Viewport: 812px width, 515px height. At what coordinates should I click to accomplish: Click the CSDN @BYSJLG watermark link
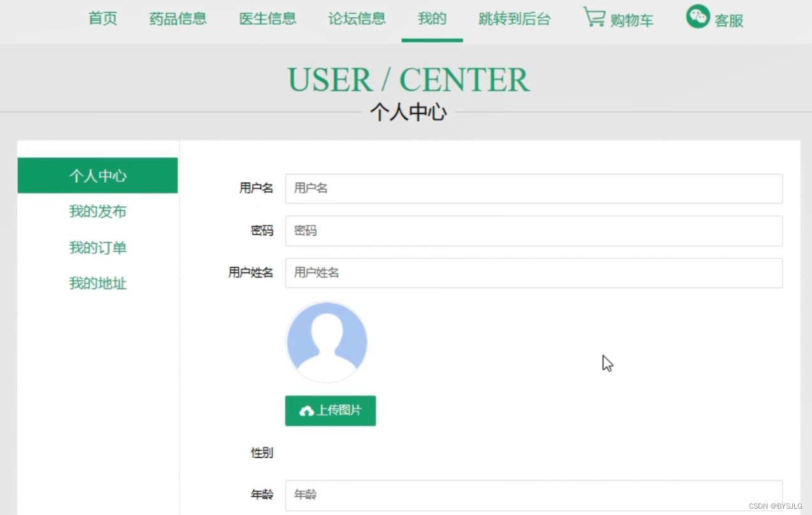[x=775, y=504]
